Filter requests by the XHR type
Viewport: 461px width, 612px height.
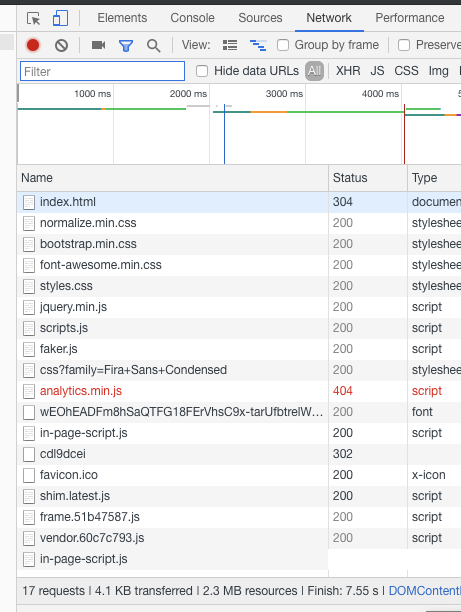pyautogui.click(x=348, y=71)
